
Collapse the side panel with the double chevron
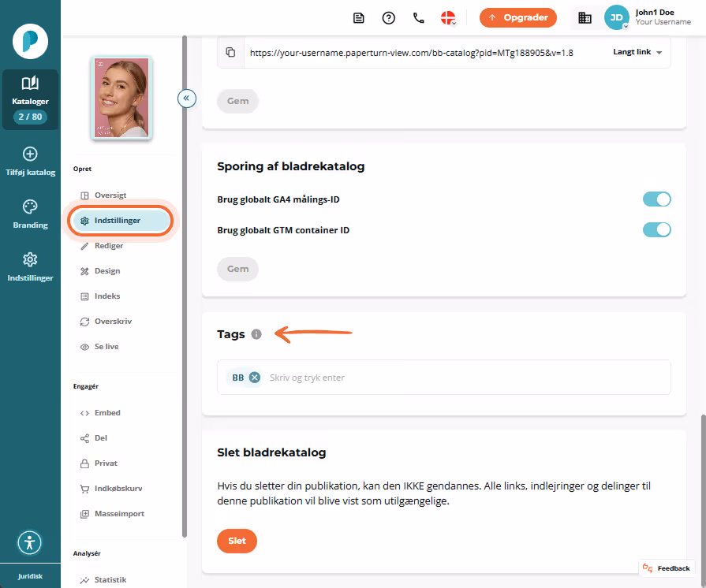(186, 98)
